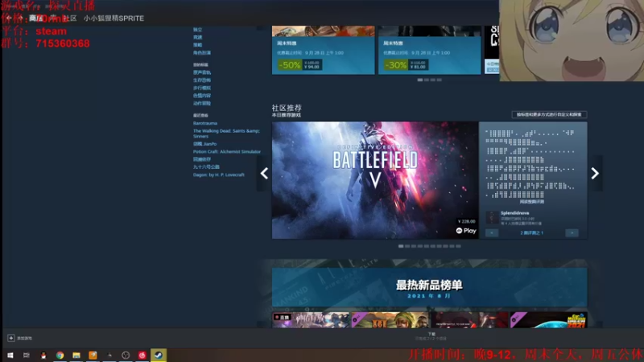Click the orange app icon on taskbar
The width and height of the screenshot is (644, 362).
pos(93,355)
